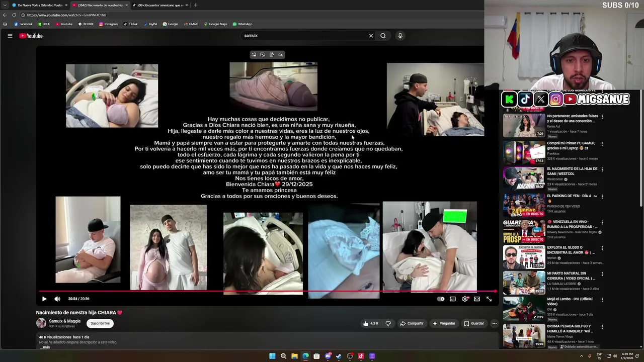Open the KICK bookmark
This screenshot has height=362, width=644.
coord(44,24)
